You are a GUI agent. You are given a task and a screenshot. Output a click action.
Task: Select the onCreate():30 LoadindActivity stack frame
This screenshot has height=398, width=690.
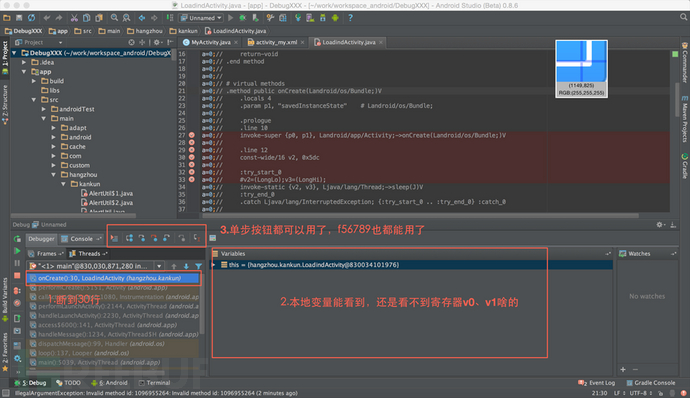(114, 278)
